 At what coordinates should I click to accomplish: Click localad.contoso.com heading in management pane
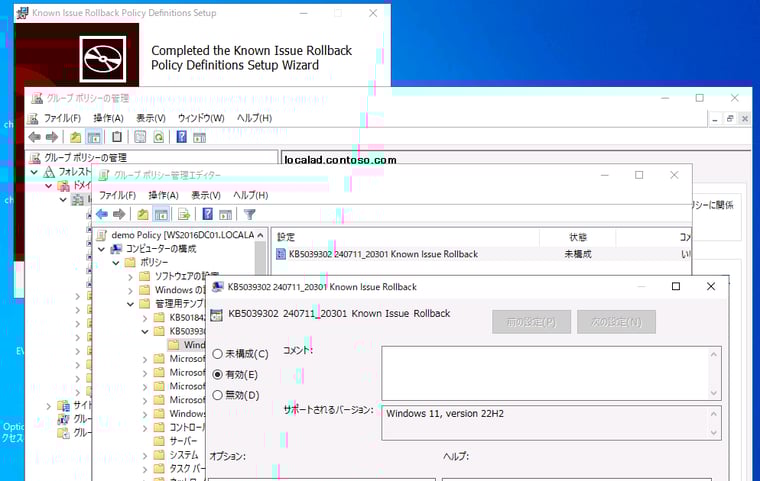(x=340, y=160)
